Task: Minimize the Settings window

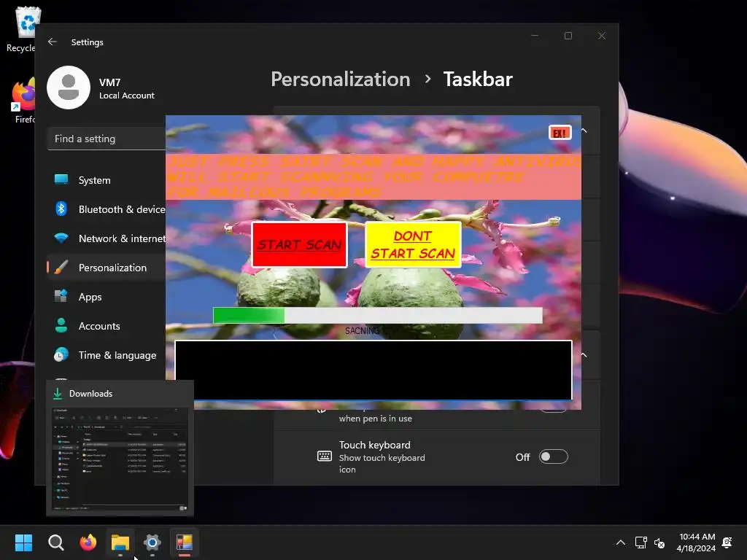Action: coord(535,36)
